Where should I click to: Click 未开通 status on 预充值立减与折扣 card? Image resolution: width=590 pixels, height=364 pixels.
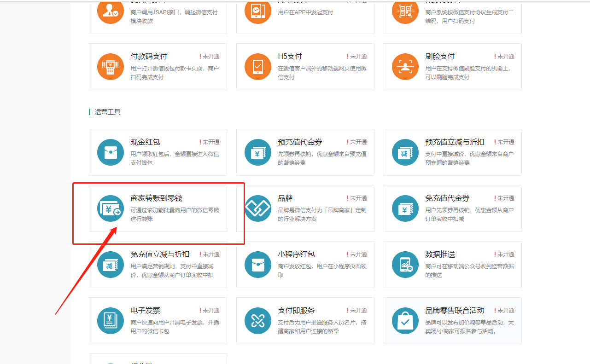[x=504, y=142]
